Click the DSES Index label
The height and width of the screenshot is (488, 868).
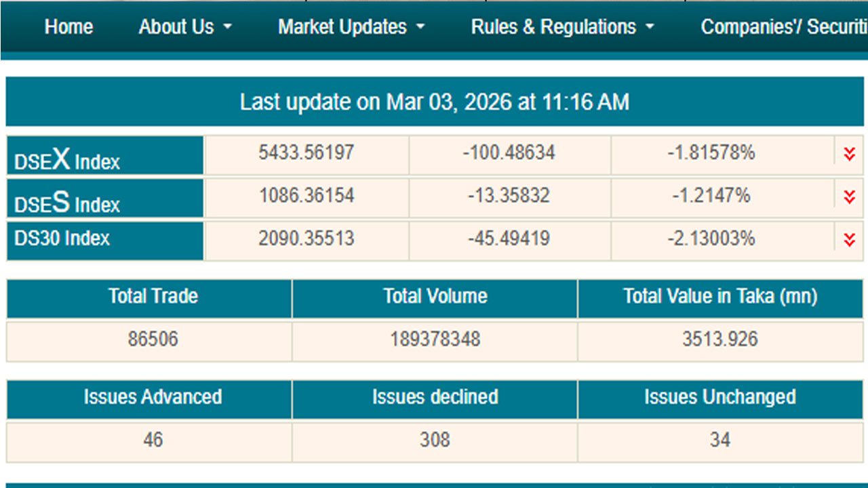67,203
